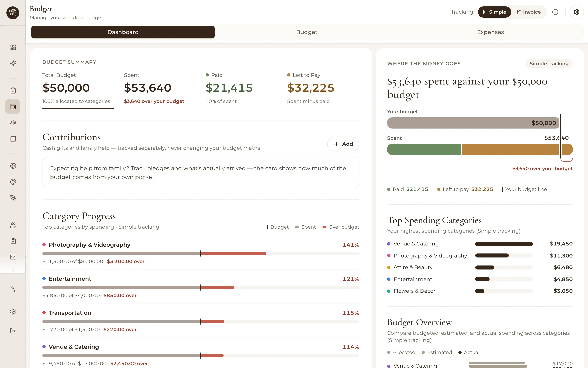Click the '$53,640' Spent amount in Budget Summary
This screenshot has width=588, height=368.
click(148, 88)
